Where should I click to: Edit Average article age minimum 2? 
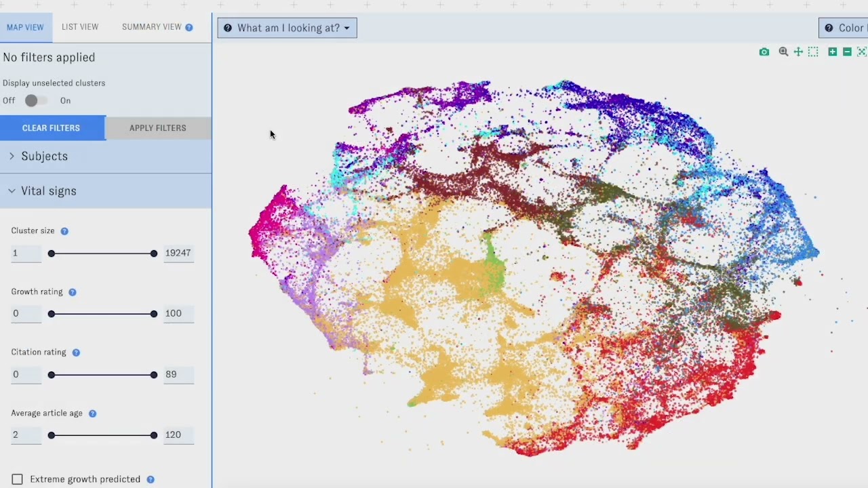(x=26, y=434)
